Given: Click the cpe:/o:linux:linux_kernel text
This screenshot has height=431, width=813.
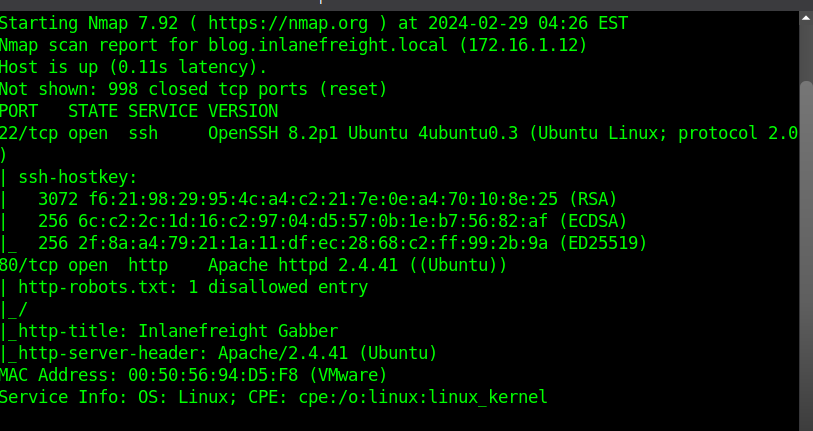Looking at the screenshot, I should [x=423, y=397].
